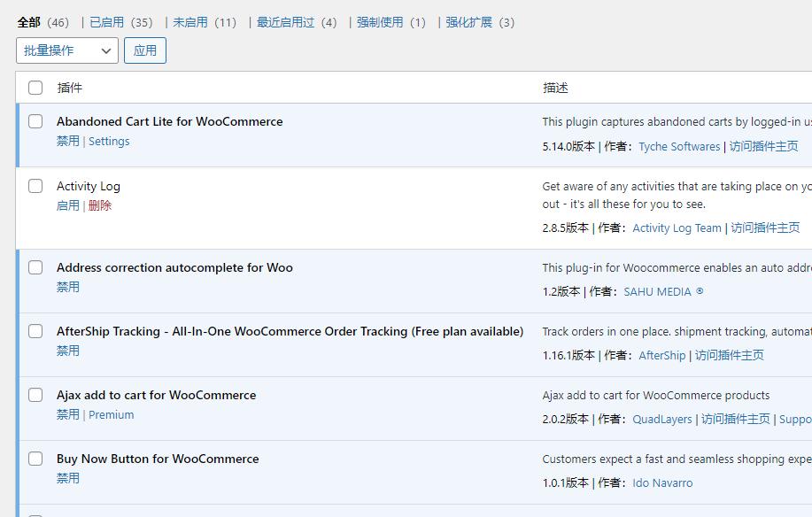Click the Buy Now Button for WooCommerce title
Image resolution: width=812 pixels, height=517 pixels.
pos(158,459)
